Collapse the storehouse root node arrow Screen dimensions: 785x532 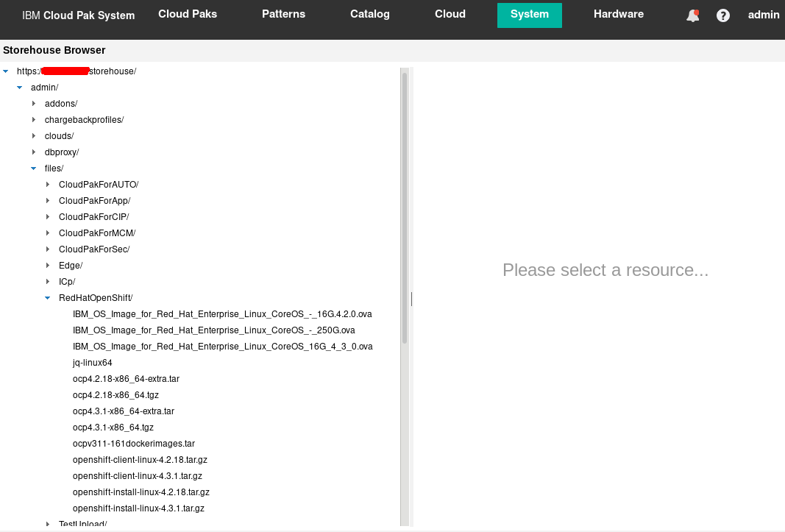point(6,71)
